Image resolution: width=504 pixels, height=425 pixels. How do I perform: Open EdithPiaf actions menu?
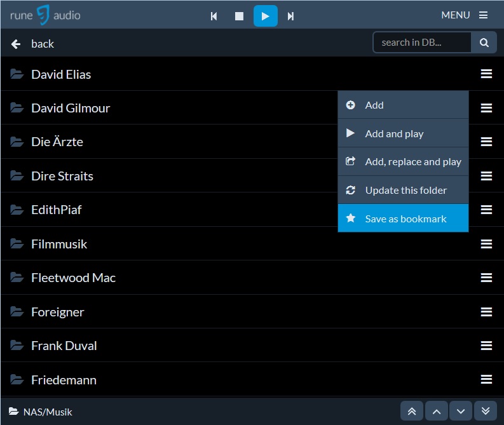point(486,210)
